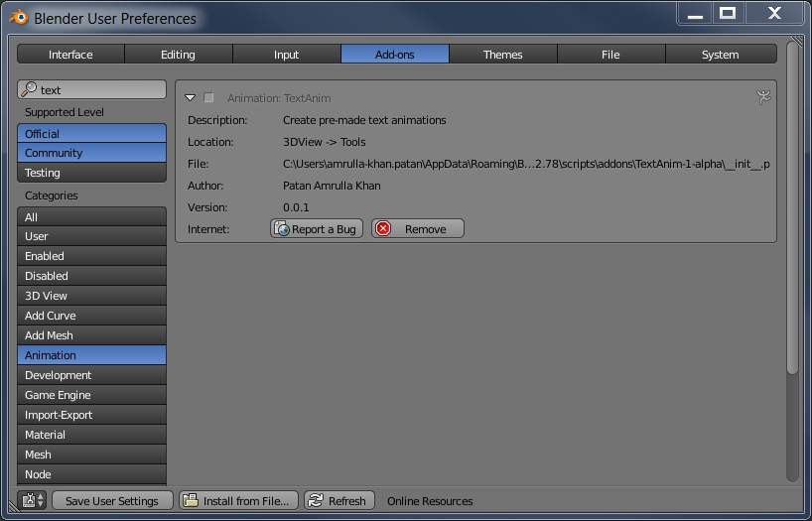Select the Mesh category
Viewport: 812px width, 521px height.
pyautogui.click(x=91, y=455)
